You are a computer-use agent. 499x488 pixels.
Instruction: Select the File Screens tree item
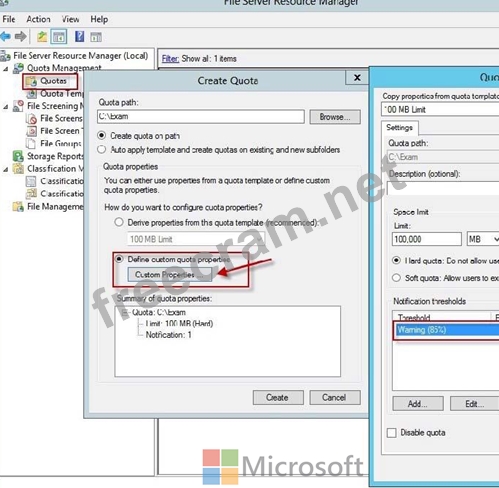tap(61, 118)
